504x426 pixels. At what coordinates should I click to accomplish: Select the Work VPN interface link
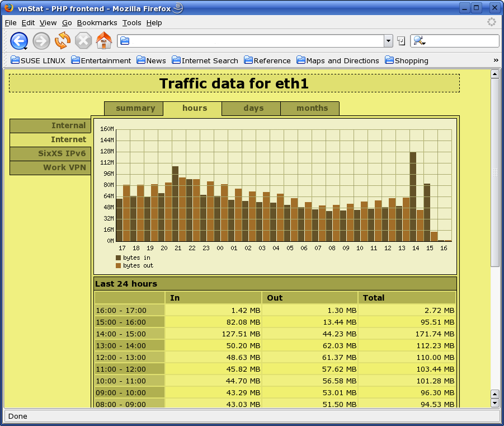pos(51,167)
